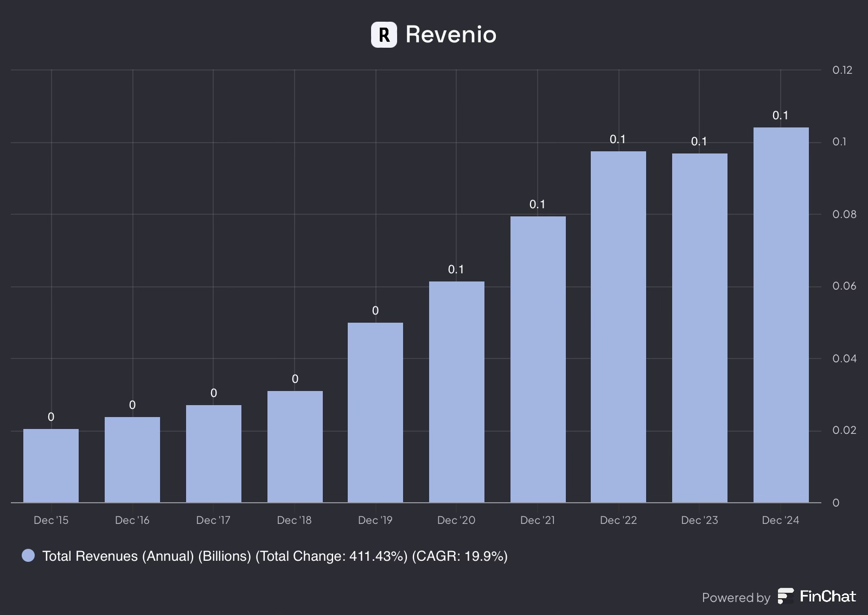Click the FinChat logo icon
Image resolution: width=868 pixels, height=615 pixels.
pos(786,596)
